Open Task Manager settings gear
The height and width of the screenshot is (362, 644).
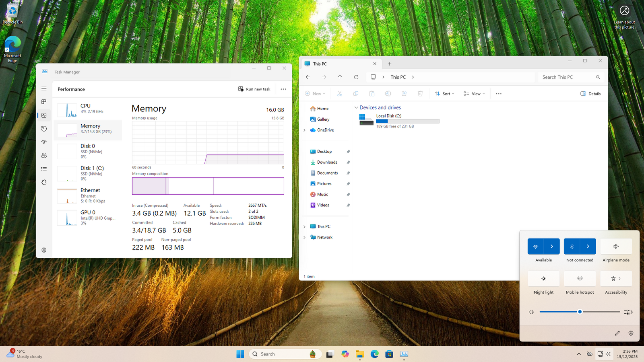coord(44,250)
